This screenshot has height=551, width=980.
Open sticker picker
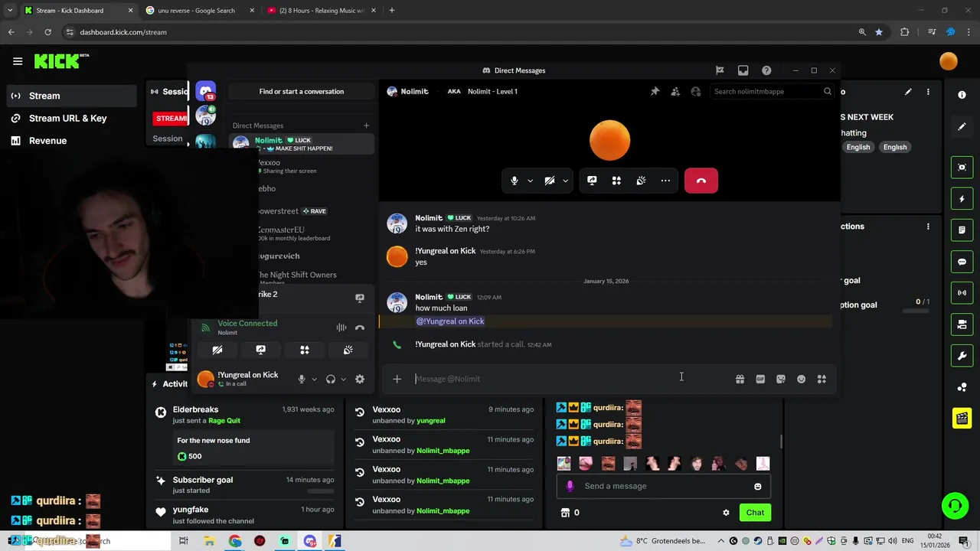781,379
